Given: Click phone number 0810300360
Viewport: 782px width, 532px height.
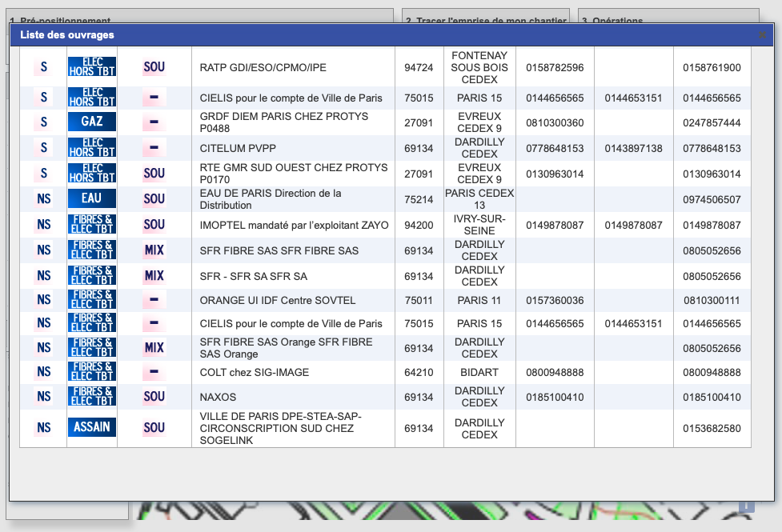Looking at the screenshot, I should pyautogui.click(x=555, y=122).
